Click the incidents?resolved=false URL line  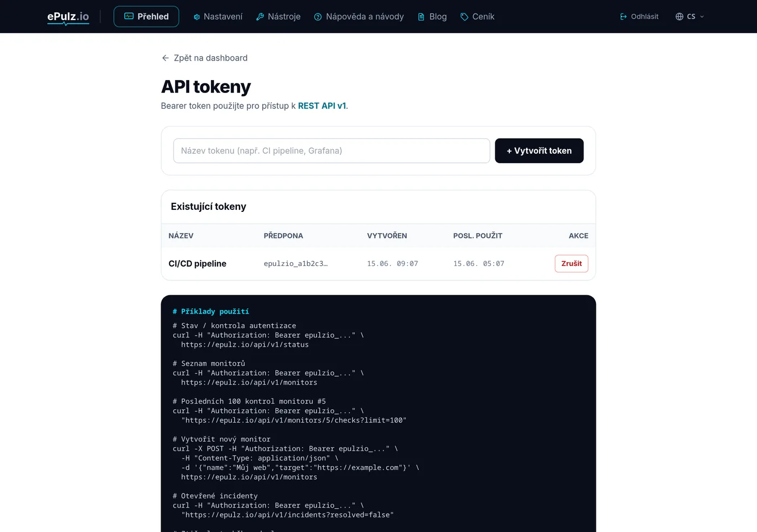pyautogui.click(x=288, y=515)
